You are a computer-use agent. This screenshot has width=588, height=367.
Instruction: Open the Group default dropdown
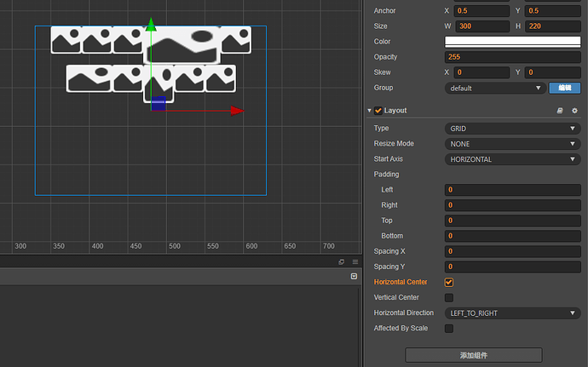pyautogui.click(x=495, y=88)
